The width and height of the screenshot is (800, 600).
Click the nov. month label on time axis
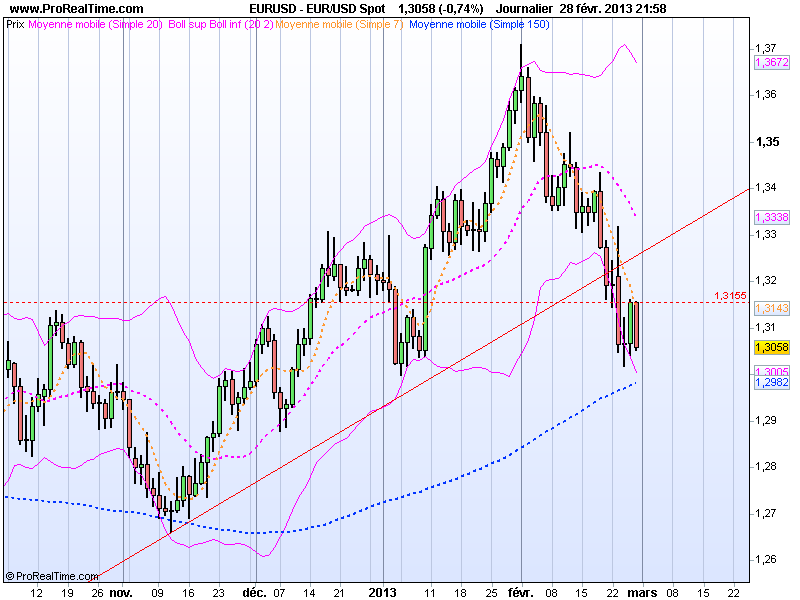point(121,592)
